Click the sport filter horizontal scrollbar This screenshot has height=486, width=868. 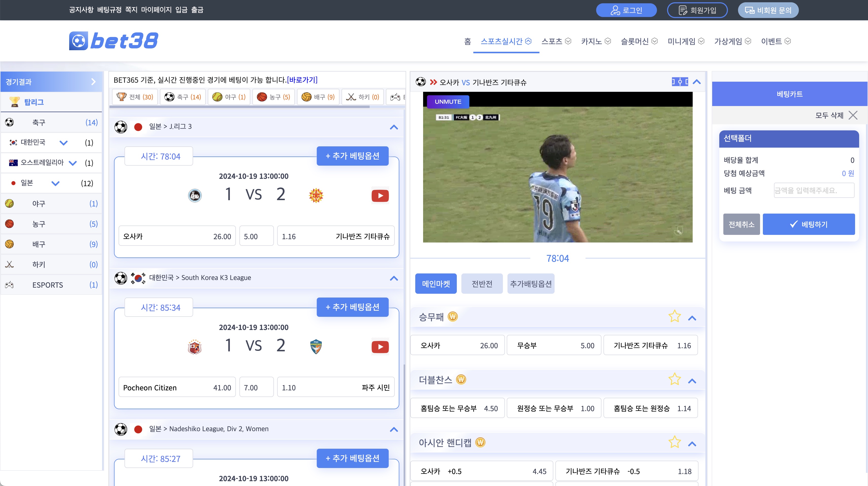click(x=239, y=107)
